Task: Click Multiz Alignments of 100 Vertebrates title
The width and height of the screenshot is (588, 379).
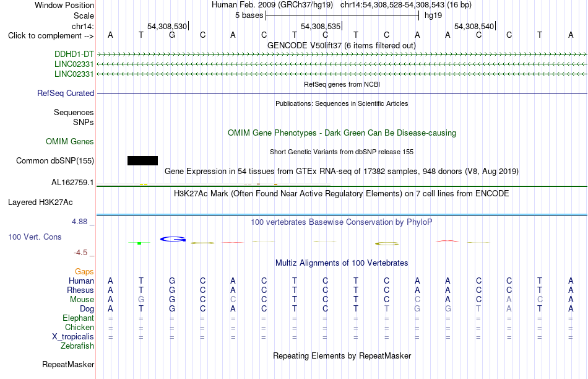Action: [342, 263]
